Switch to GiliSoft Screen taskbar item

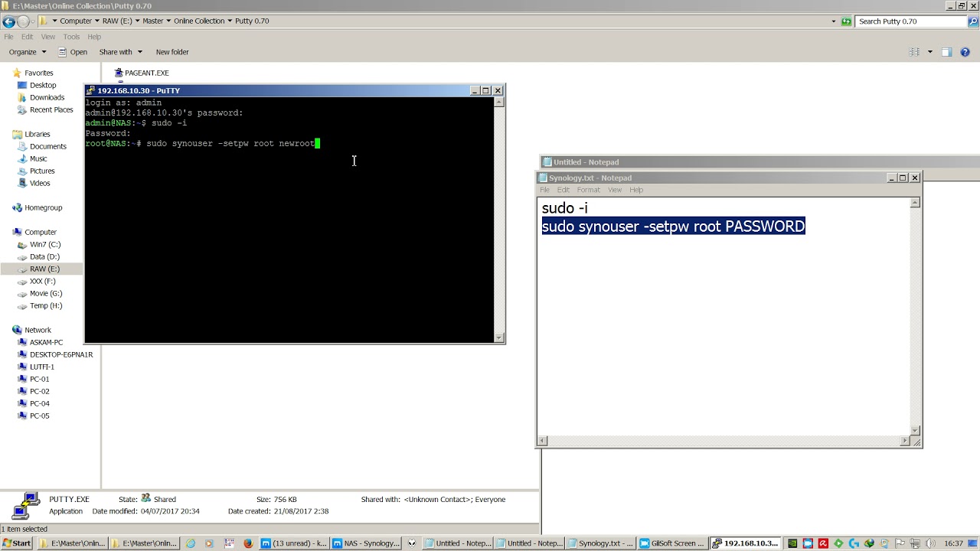673,543
